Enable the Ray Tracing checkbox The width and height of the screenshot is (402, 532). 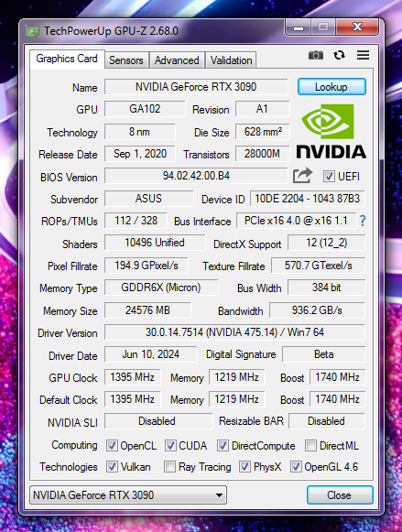[169, 467]
